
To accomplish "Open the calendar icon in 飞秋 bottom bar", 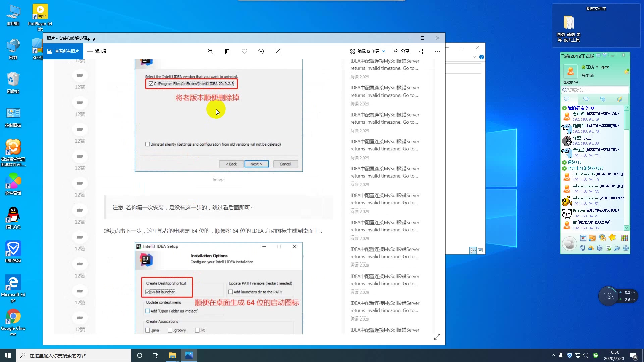I will 583,238.
